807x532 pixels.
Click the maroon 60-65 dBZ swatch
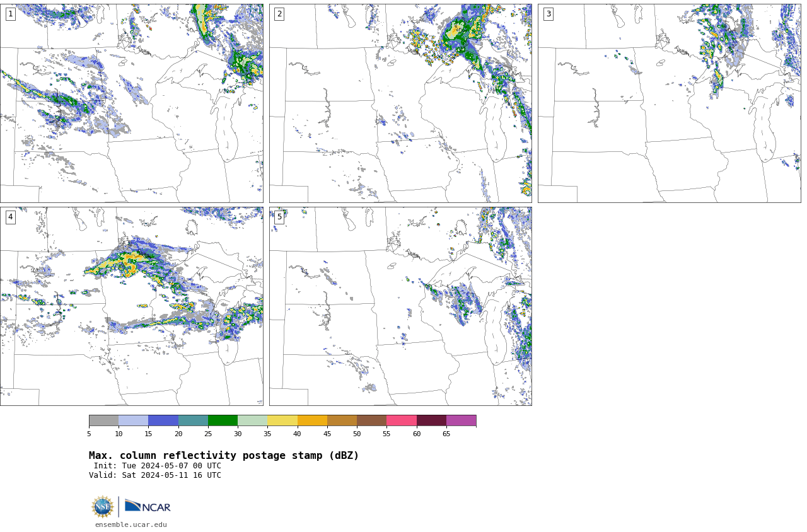pos(431,420)
